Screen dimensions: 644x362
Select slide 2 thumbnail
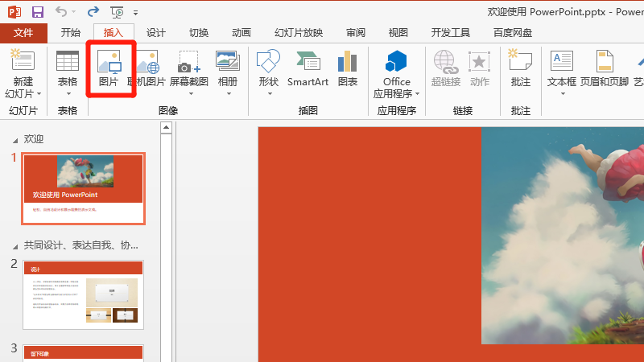83,294
